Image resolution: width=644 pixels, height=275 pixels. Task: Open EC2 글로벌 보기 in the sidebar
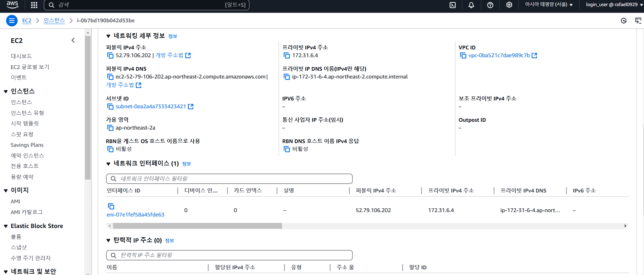[30, 67]
